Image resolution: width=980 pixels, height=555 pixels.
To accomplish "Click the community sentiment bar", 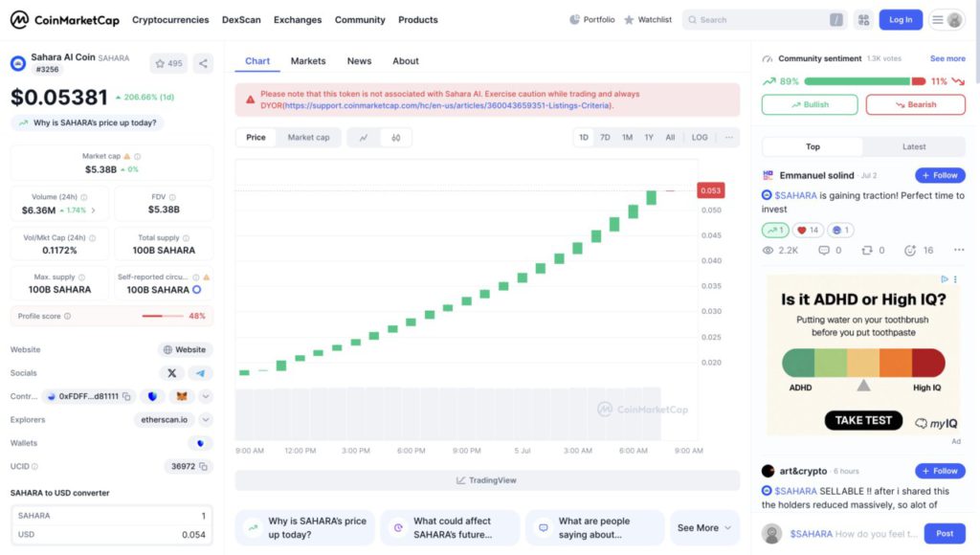I will coord(864,81).
